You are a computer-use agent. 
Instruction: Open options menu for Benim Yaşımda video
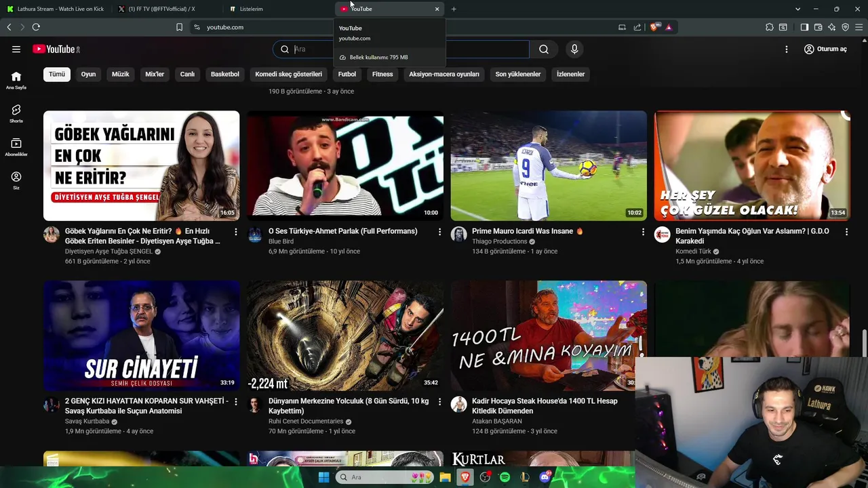pyautogui.click(x=846, y=232)
